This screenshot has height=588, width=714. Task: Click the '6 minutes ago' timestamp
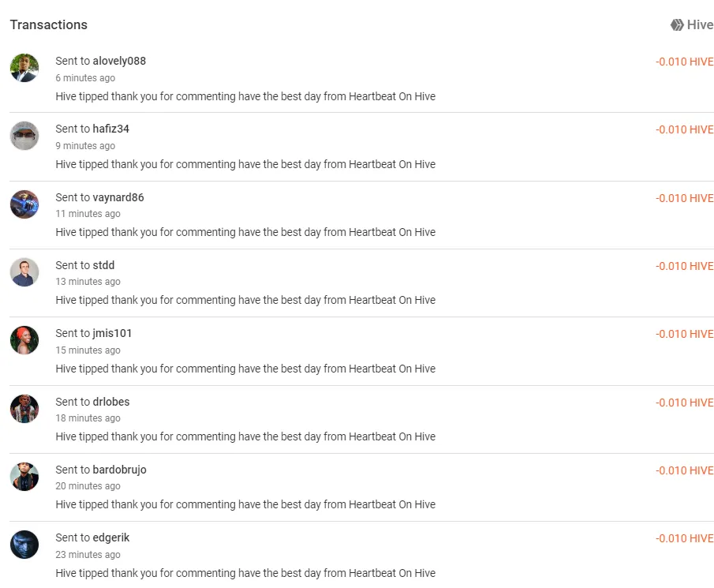pyautogui.click(x=85, y=78)
